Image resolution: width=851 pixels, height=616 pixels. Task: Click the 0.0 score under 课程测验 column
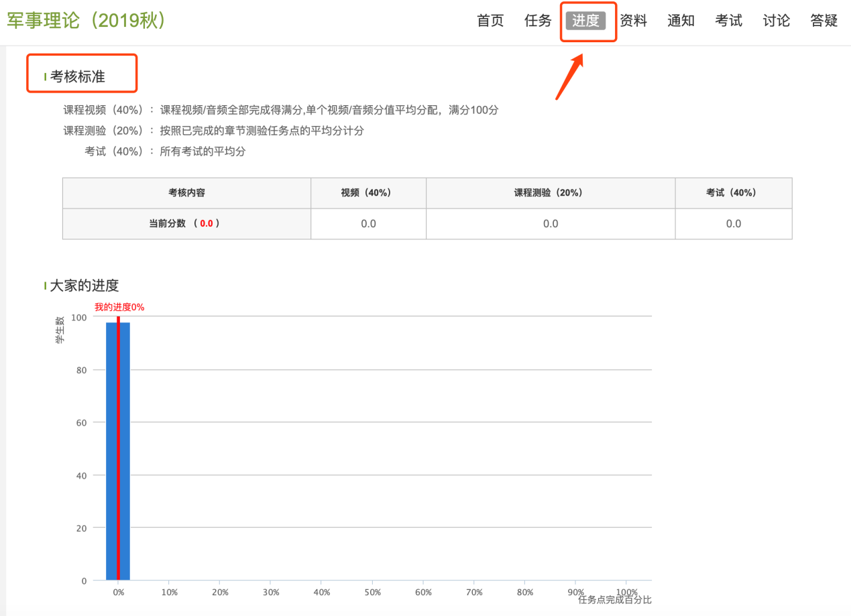[x=550, y=224]
